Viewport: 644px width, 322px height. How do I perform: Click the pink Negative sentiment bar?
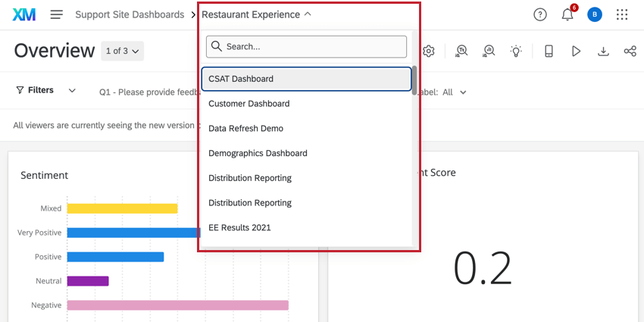pyautogui.click(x=177, y=305)
